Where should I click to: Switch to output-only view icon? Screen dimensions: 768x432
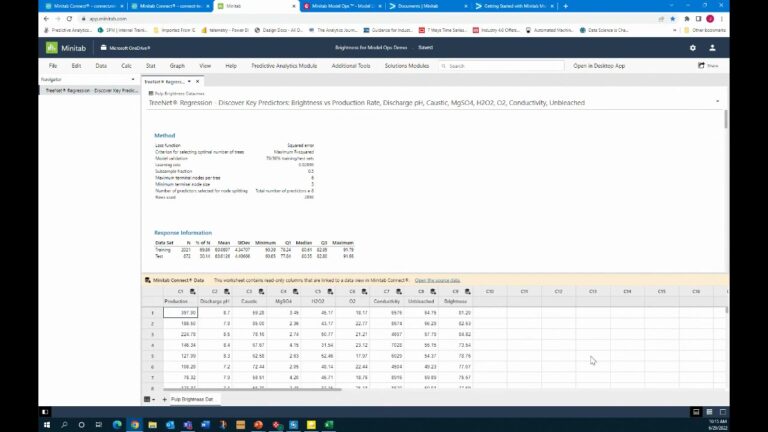tap(696, 412)
